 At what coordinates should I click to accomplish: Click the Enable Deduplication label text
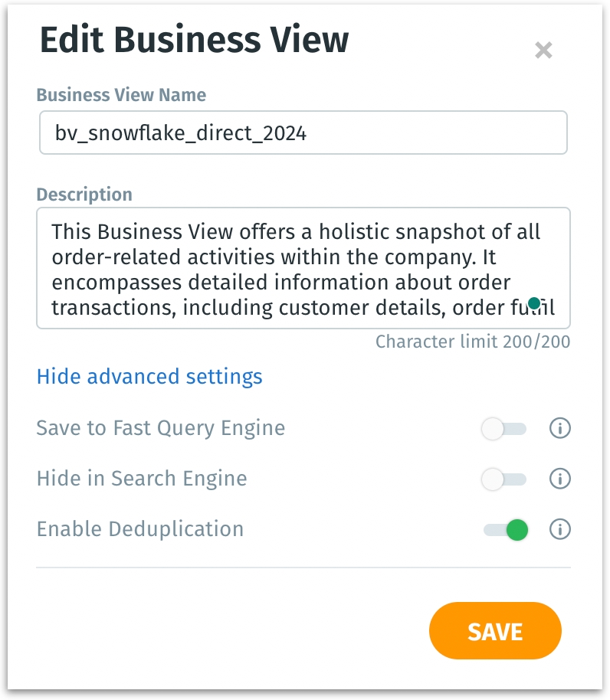[x=140, y=529]
